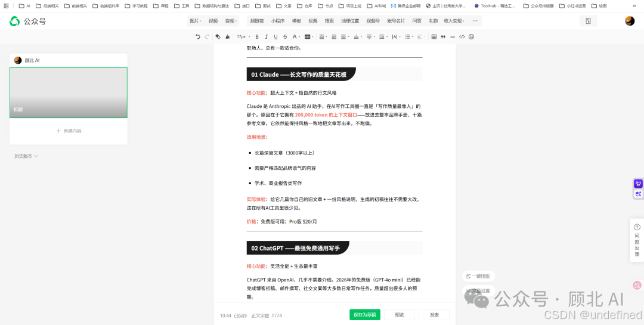The width and height of the screenshot is (644, 325).
Task: Open the user avatar at top right
Action: 630,21
